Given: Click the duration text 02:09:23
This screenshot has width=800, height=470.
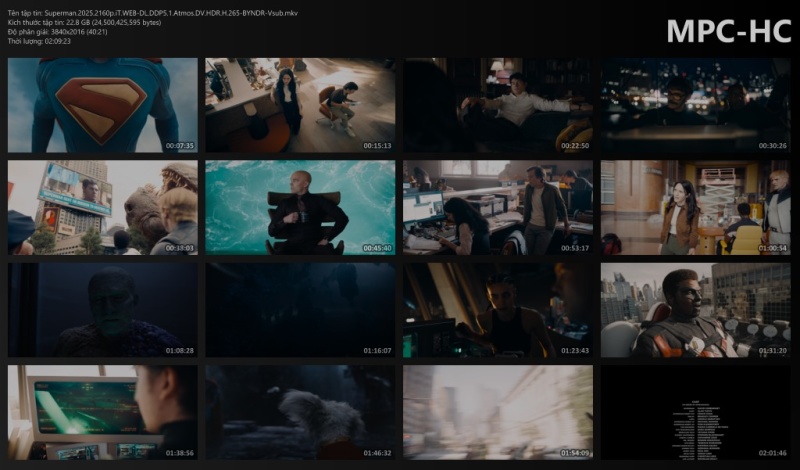Looking at the screenshot, I should point(58,41).
